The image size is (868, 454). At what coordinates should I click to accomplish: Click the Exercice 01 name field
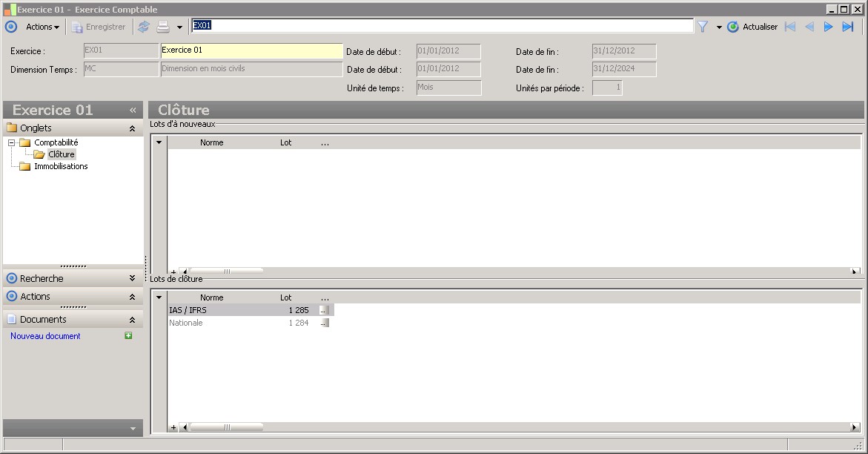251,50
